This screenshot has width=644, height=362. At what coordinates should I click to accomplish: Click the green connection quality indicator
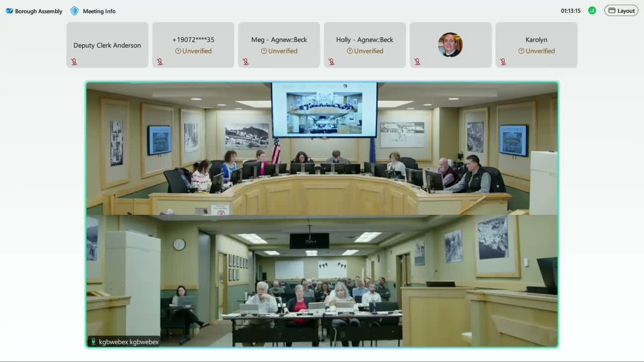592,10
